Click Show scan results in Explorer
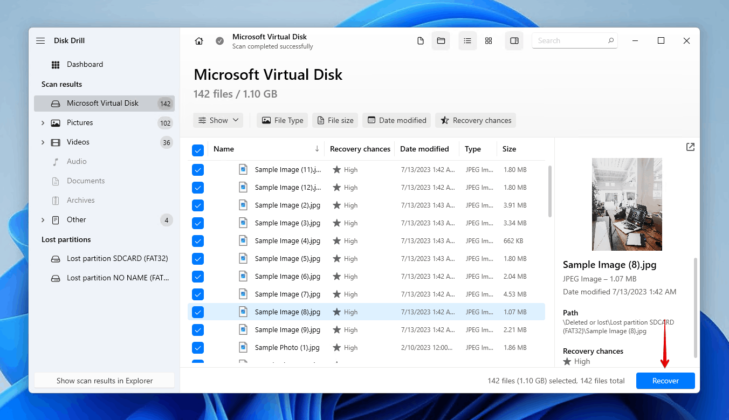729x420 pixels. point(104,381)
